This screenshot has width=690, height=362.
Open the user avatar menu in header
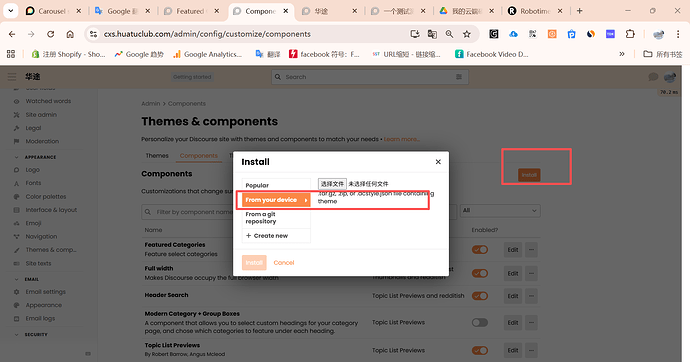pos(670,77)
